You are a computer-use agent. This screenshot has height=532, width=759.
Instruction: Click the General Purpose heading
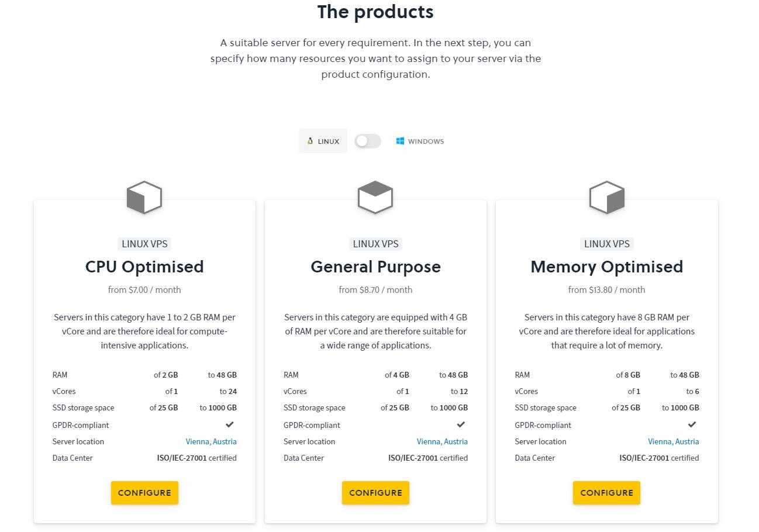click(x=375, y=267)
